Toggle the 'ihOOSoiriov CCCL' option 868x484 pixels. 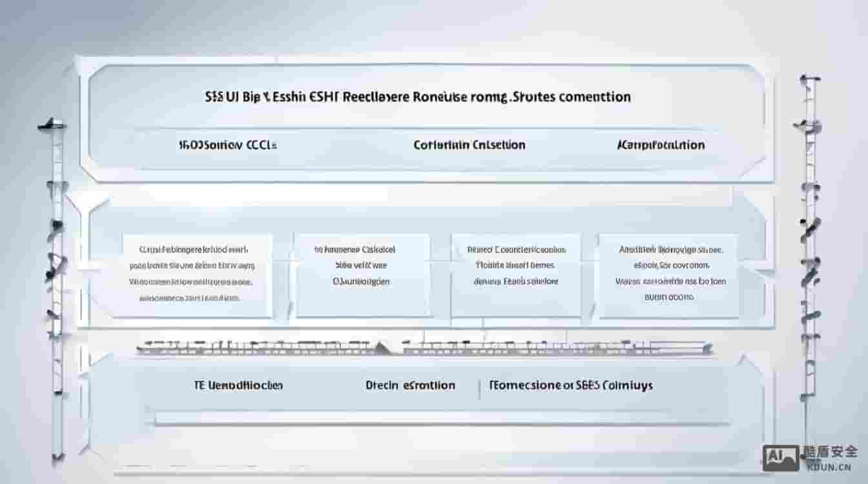227,145
